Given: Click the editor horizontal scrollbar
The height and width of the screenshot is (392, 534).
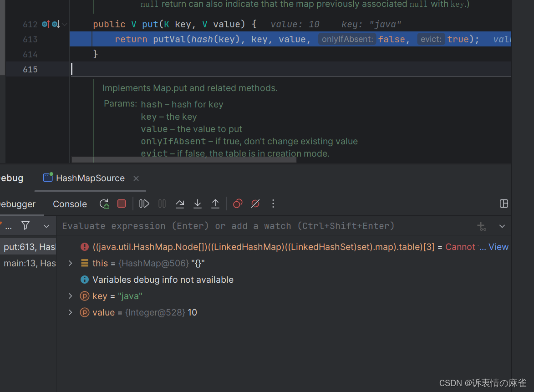Looking at the screenshot, I should 184,160.
